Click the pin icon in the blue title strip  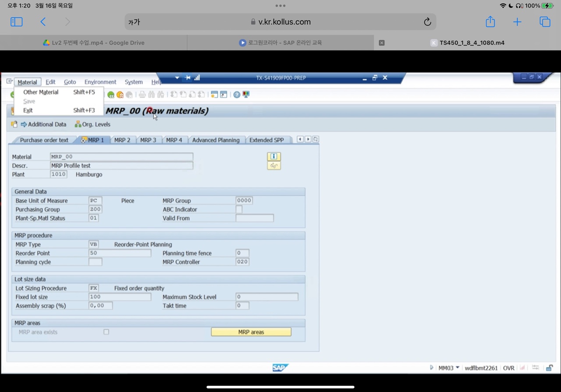pos(188,78)
